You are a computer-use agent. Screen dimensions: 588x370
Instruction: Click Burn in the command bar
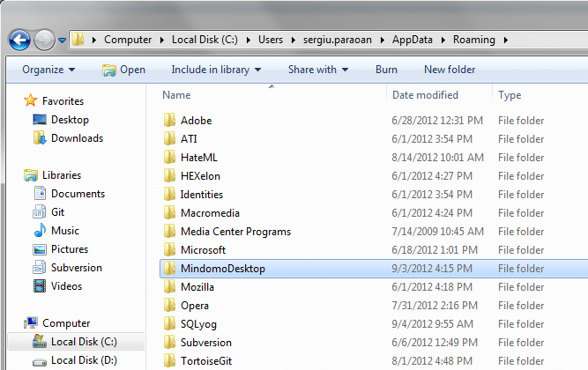(386, 70)
